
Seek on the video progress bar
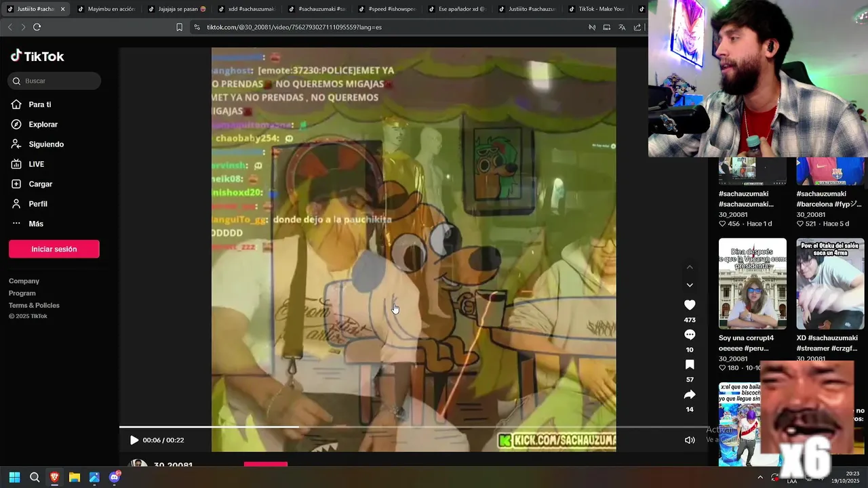pos(414,427)
